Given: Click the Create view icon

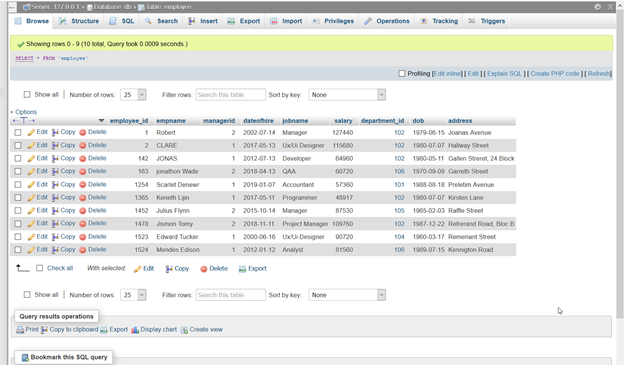Looking at the screenshot, I should [x=184, y=330].
